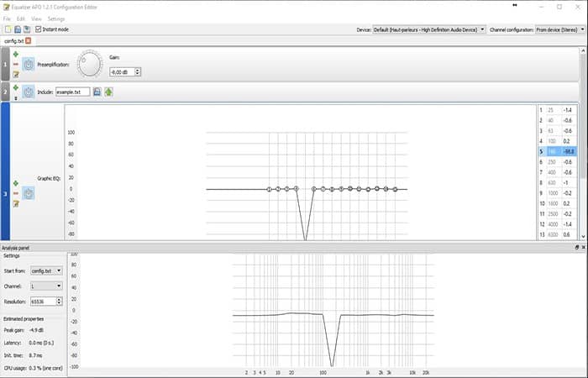Open the View menu
This screenshot has height=378, width=588.
point(36,18)
